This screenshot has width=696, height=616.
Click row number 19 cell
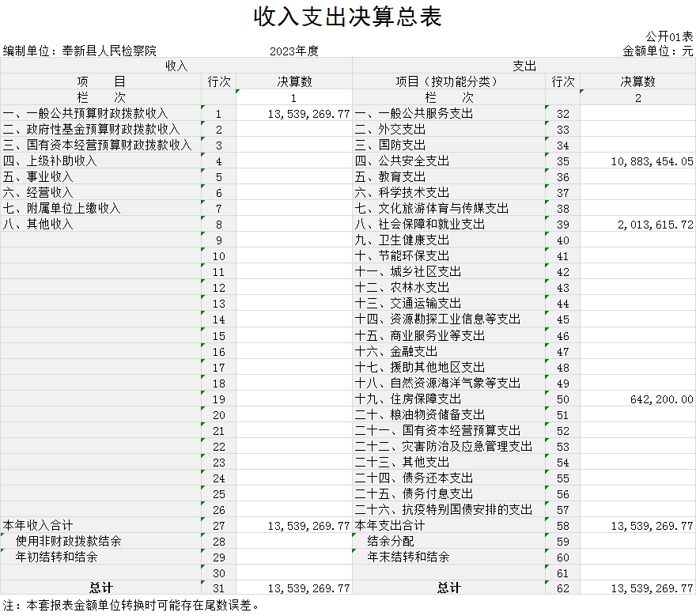218,399
